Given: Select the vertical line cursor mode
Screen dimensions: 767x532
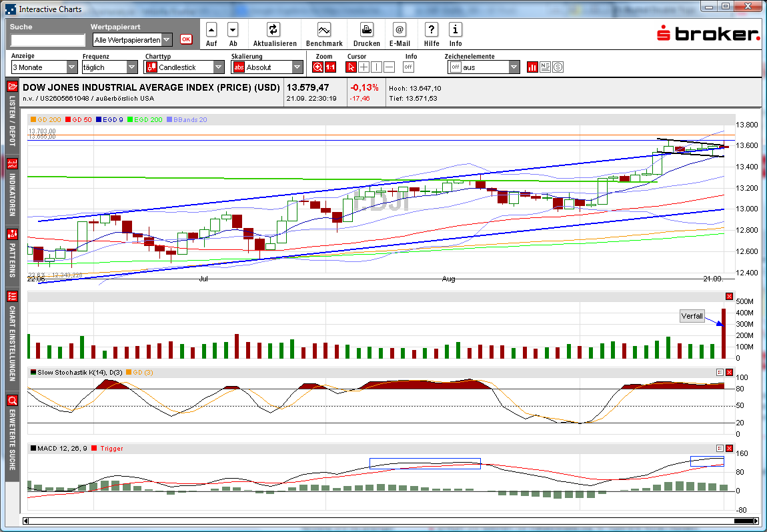Looking at the screenshot, I should (x=377, y=67).
